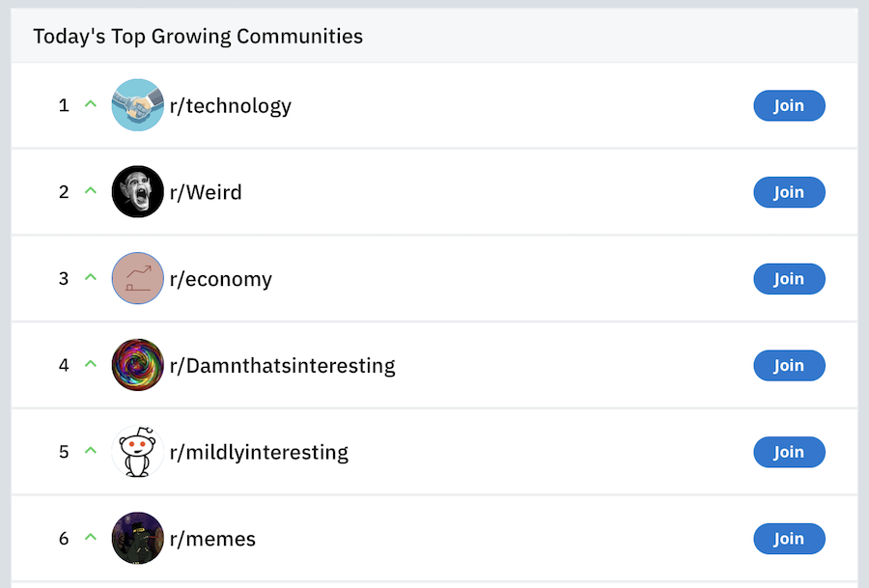Click the r/technology handshake community icon

[x=138, y=105]
